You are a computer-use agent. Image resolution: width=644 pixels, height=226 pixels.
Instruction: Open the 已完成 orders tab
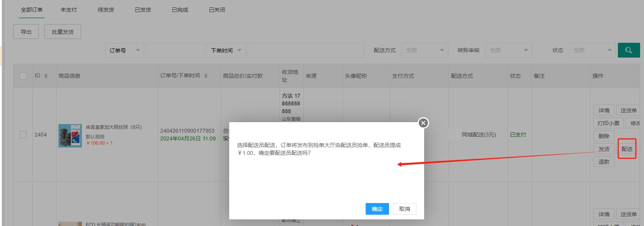pos(180,10)
